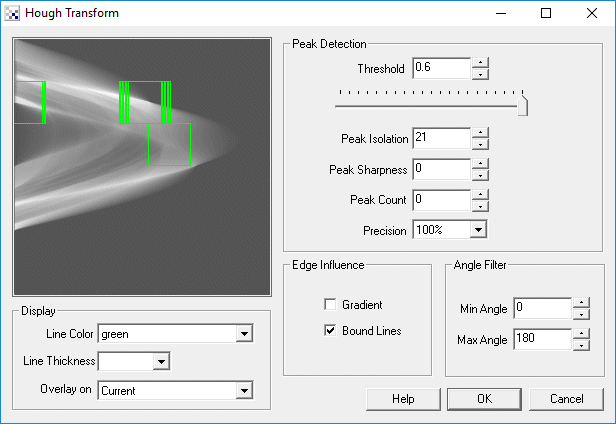Focus the Max Angle input field
The width and height of the screenshot is (616, 424).
pyautogui.click(x=541, y=340)
